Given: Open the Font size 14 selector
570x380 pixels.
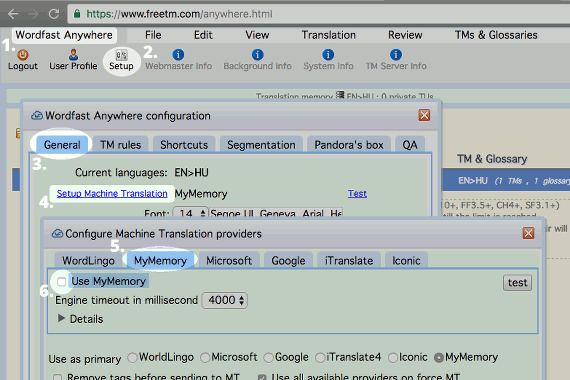Looking at the screenshot, I should [190, 212].
